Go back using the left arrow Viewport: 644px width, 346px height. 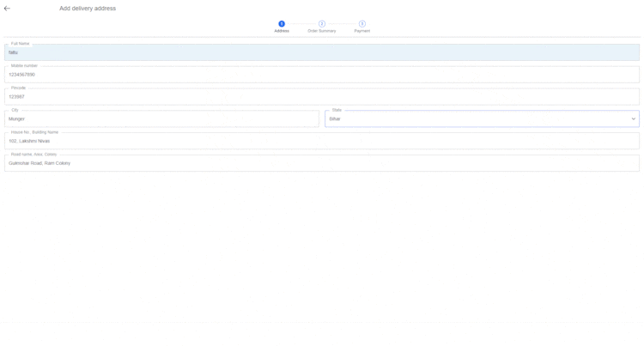click(x=7, y=9)
